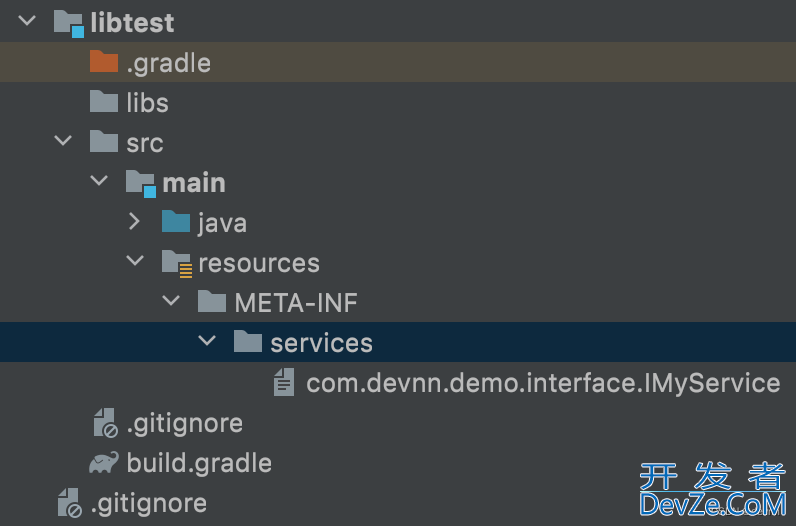Collapse the libtest root node
Image resolution: width=796 pixels, height=526 pixels.
pyautogui.click(x=27, y=21)
